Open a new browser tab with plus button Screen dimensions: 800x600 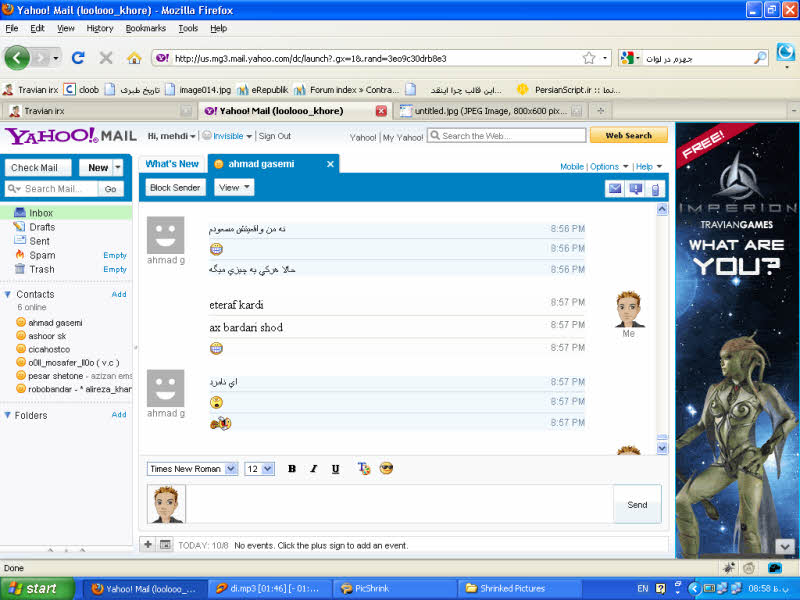pyautogui.click(x=601, y=111)
